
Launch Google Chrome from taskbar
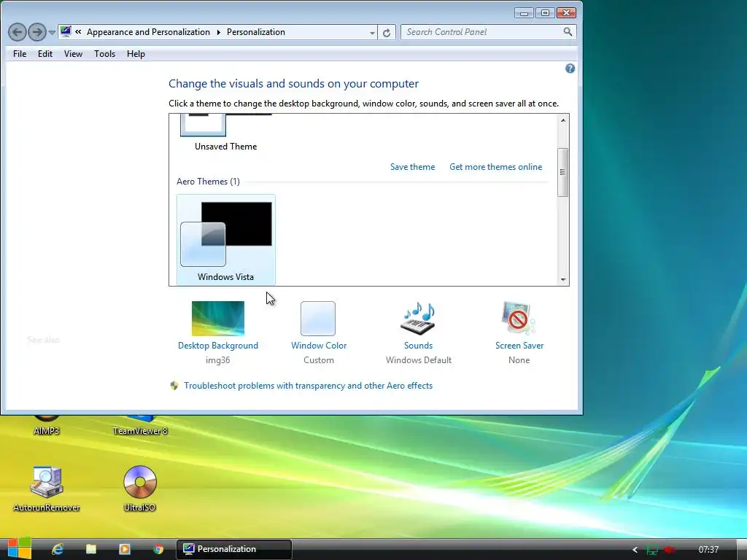point(158,549)
